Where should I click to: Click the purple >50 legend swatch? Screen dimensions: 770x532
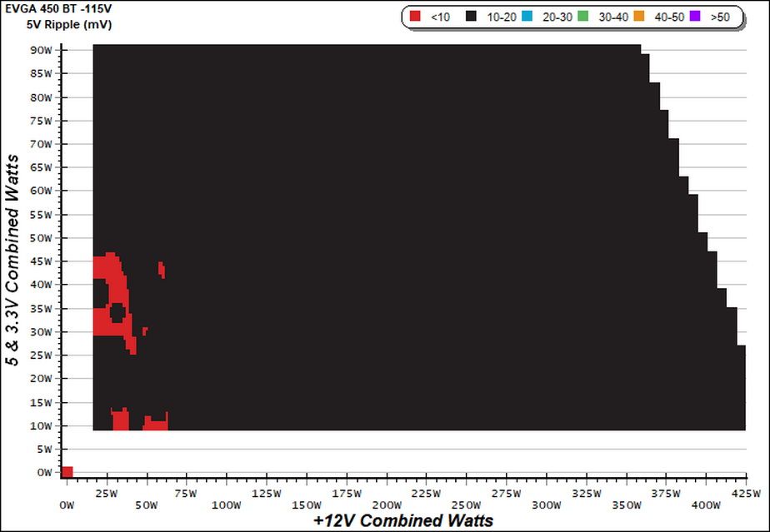[x=695, y=16]
